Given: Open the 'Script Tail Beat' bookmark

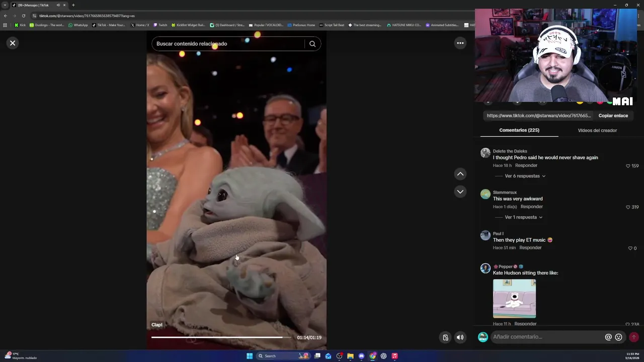Looking at the screenshot, I should pos(332,25).
